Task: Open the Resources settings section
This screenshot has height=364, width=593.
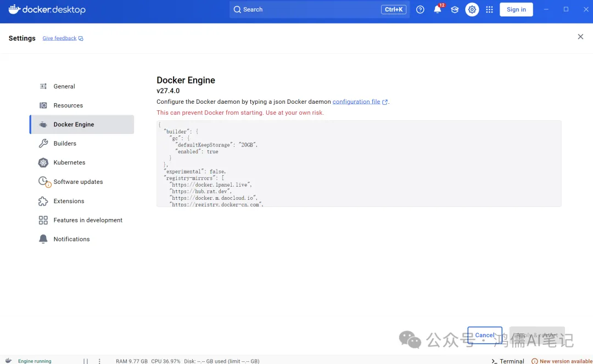Action: pos(82,105)
